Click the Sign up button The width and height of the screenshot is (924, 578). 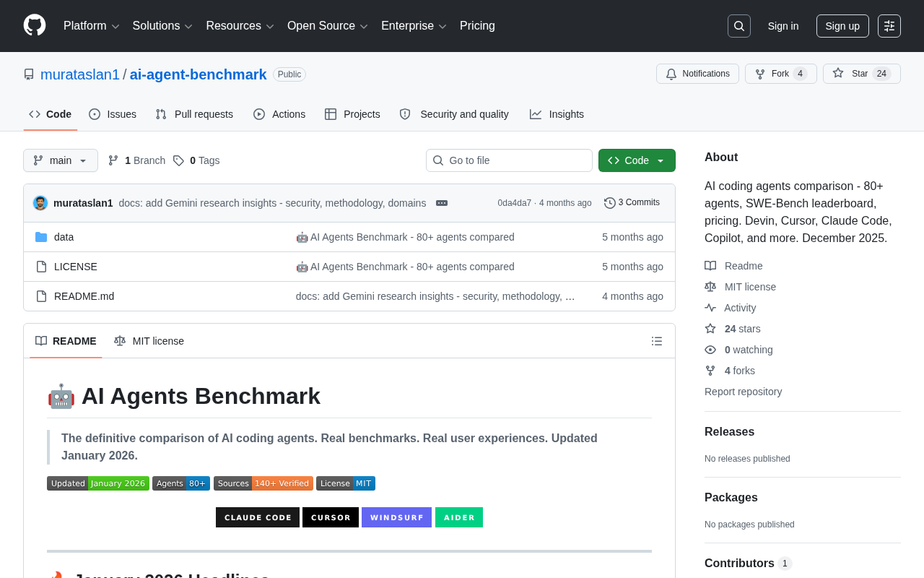point(842,26)
